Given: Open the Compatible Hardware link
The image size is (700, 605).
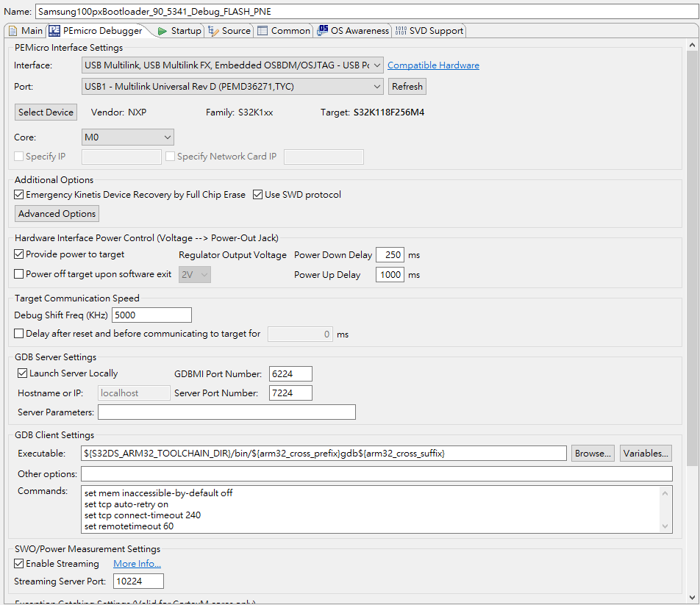Looking at the screenshot, I should (433, 65).
